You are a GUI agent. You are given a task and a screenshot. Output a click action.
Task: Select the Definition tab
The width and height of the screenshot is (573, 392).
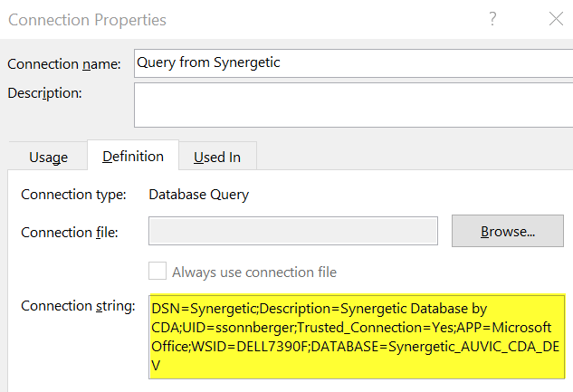pyautogui.click(x=133, y=157)
